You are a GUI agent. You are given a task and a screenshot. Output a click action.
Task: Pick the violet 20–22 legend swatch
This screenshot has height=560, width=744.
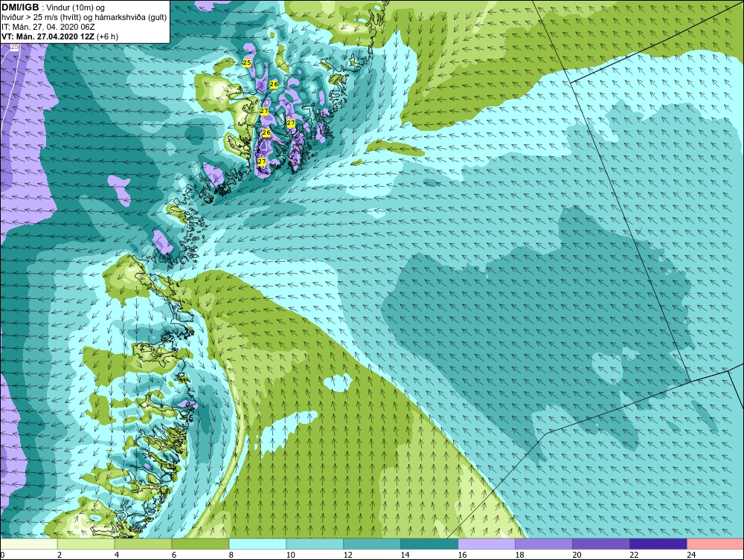(x=600, y=544)
